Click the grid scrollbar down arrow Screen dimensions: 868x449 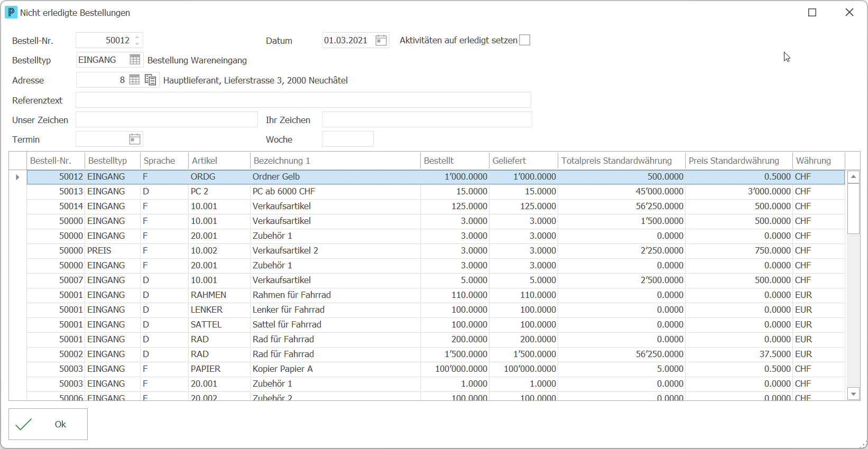[x=853, y=394]
